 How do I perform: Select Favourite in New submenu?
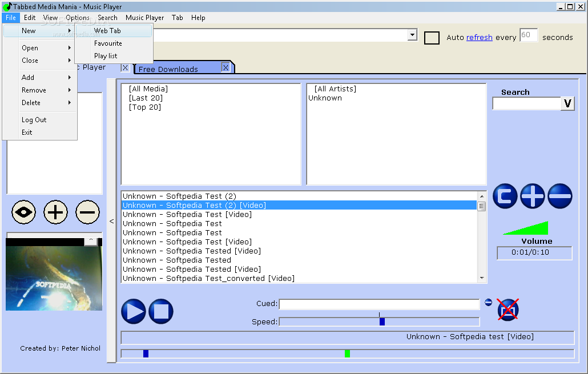[x=114, y=43]
